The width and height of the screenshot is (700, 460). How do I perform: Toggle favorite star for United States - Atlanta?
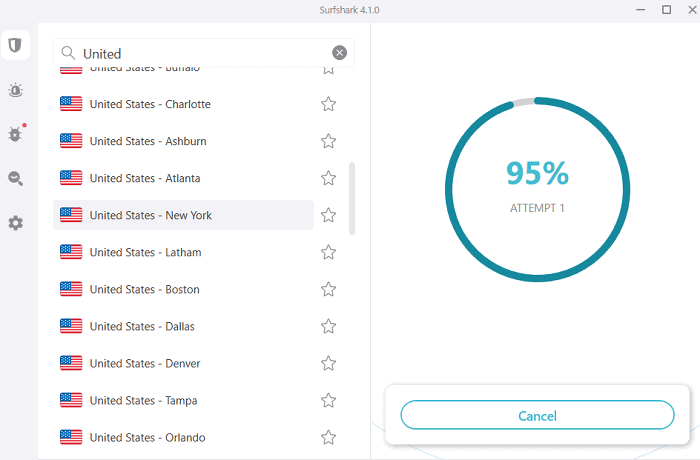coord(328,178)
